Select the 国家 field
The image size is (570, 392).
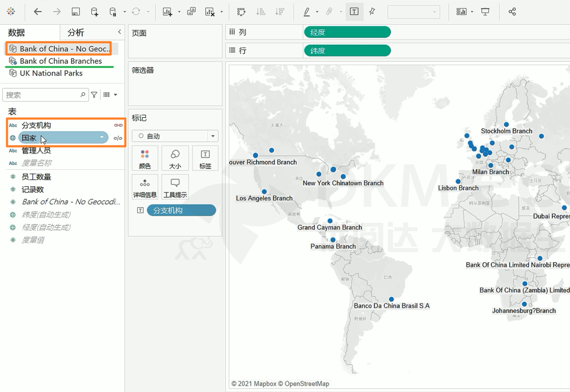coord(63,138)
